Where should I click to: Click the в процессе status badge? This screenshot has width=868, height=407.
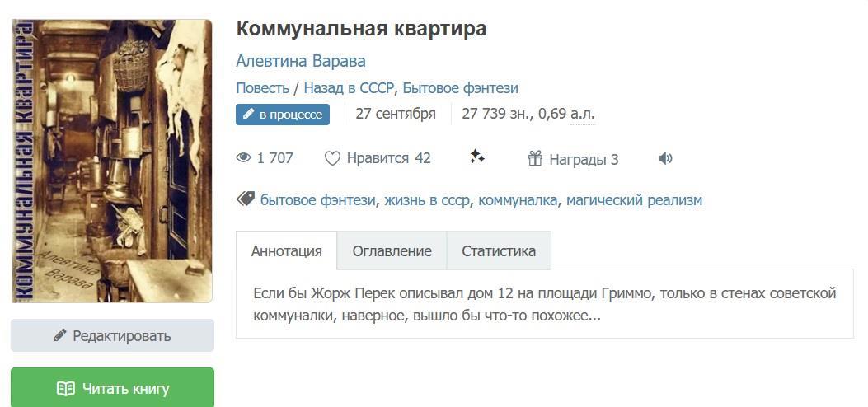(x=283, y=115)
